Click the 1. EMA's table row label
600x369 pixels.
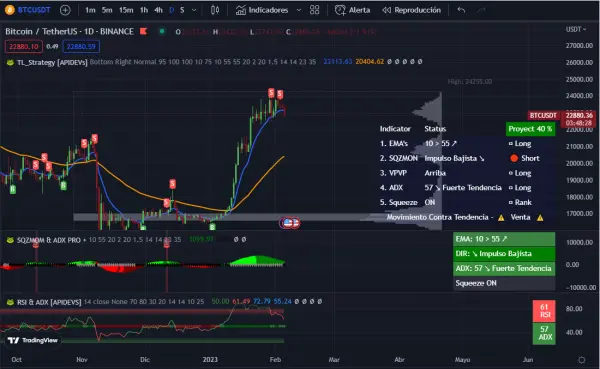pyautogui.click(x=394, y=144)
